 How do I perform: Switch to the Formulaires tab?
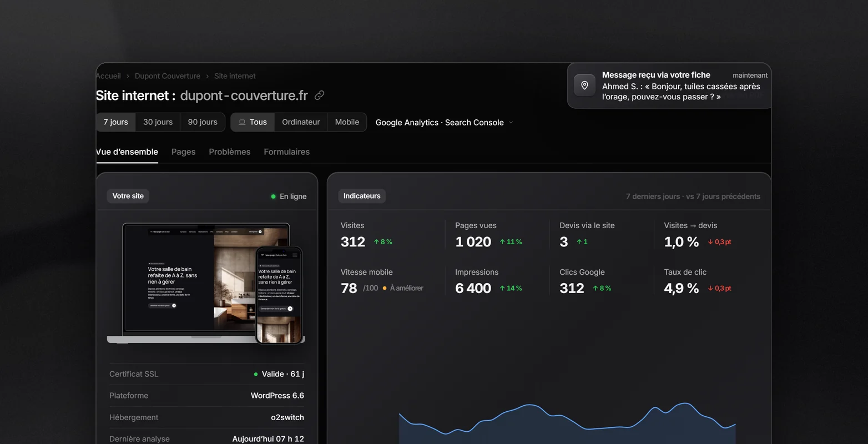click(286, 152)
